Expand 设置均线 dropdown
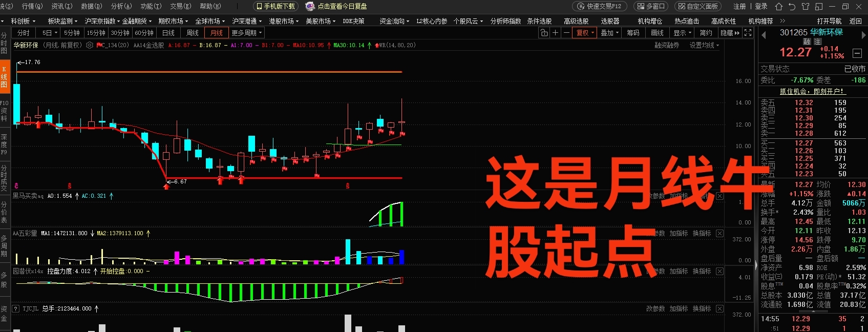The width and height of the screenshot is (868, 332). click(x=704, y=45)
